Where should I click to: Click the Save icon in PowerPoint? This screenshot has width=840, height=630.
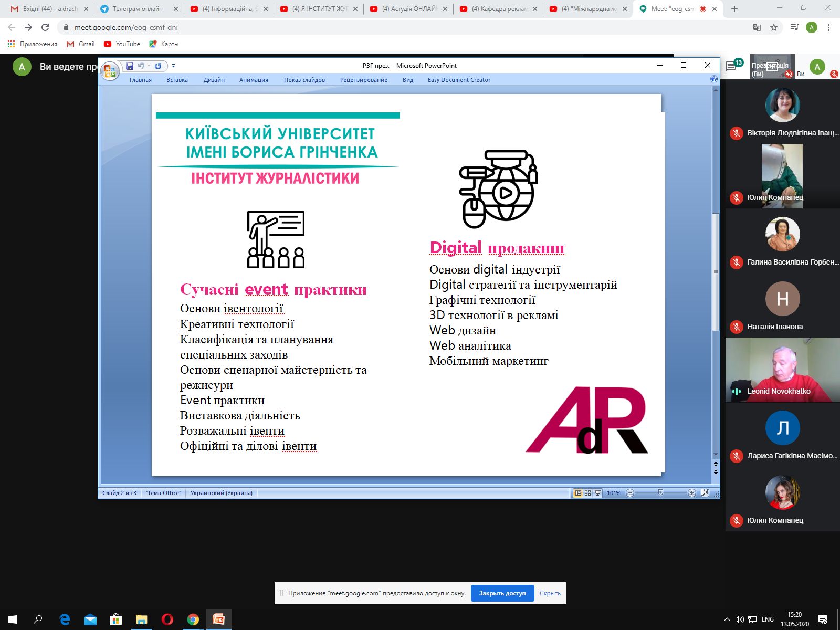pos(129,66)
